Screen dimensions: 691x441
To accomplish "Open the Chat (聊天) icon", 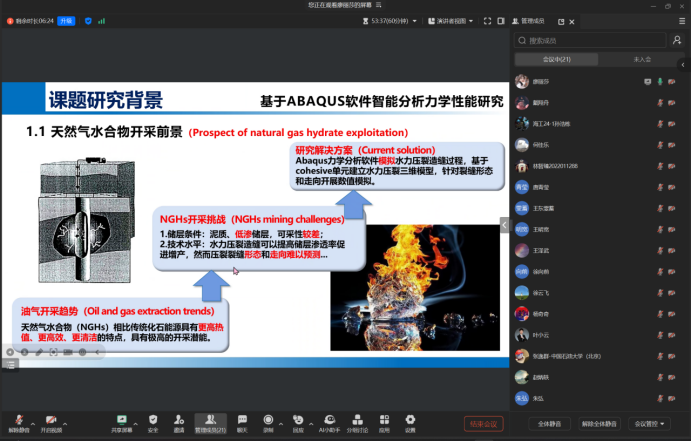I will point(242,420).
